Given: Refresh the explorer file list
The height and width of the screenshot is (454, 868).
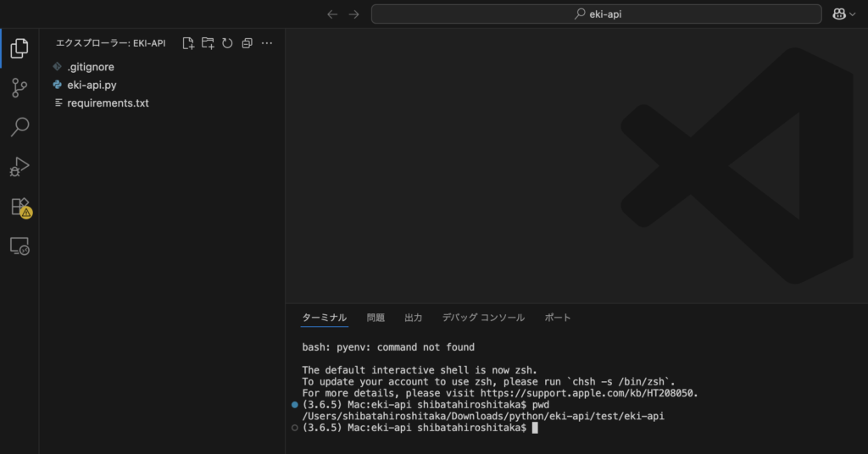Looking at the screenshot, I should pos(227,43).
